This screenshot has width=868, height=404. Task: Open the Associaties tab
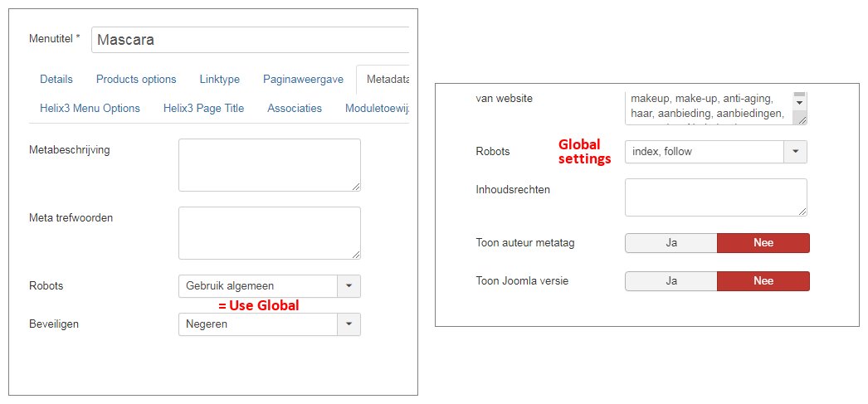[295, 109]
